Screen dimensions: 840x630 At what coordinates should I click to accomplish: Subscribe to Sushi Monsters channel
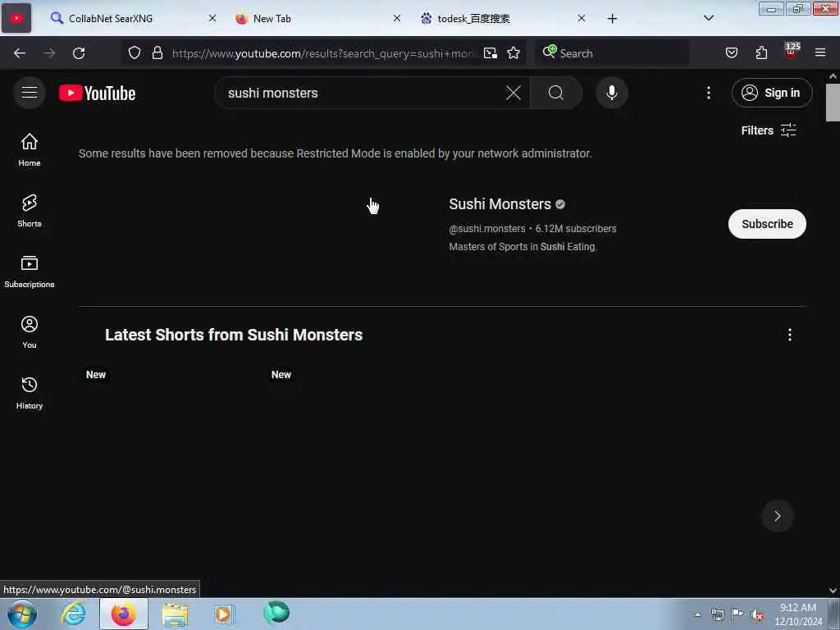pyautogui.click(x=767, y=224)
